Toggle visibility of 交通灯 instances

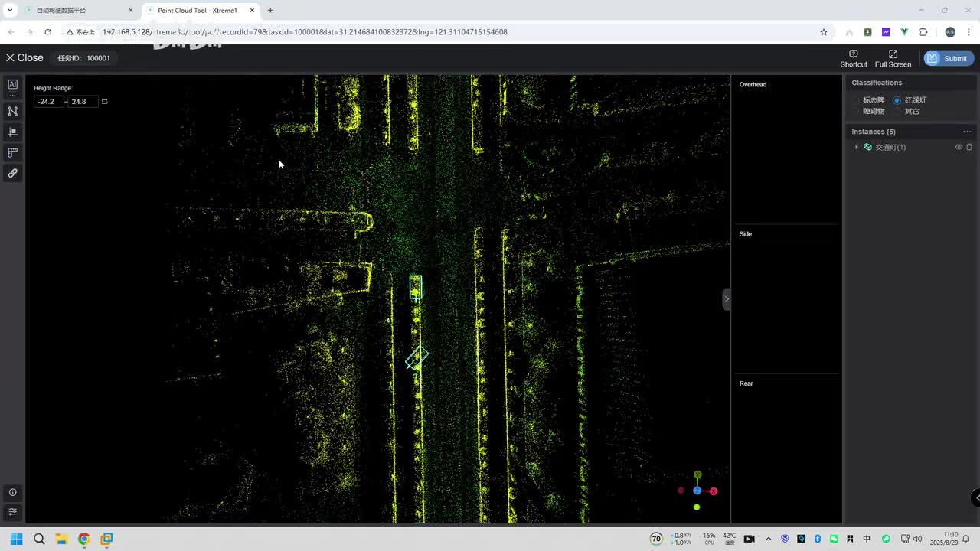tap(959, 147)
